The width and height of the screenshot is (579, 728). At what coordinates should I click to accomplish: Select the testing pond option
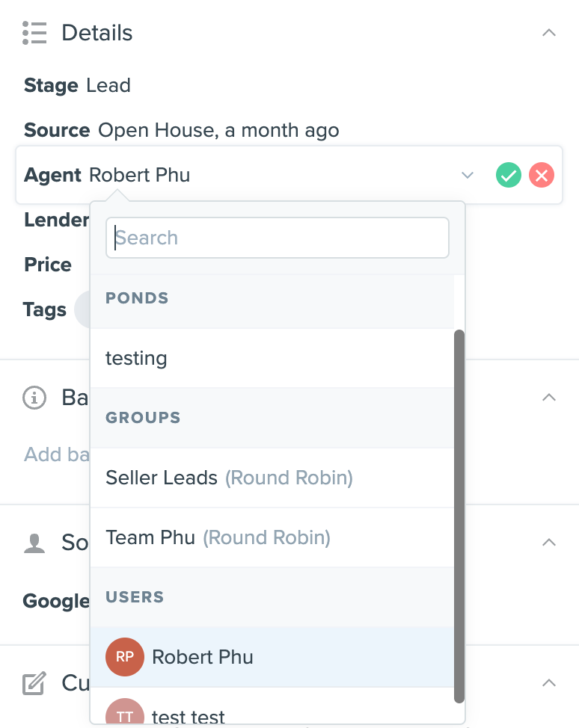136,358
